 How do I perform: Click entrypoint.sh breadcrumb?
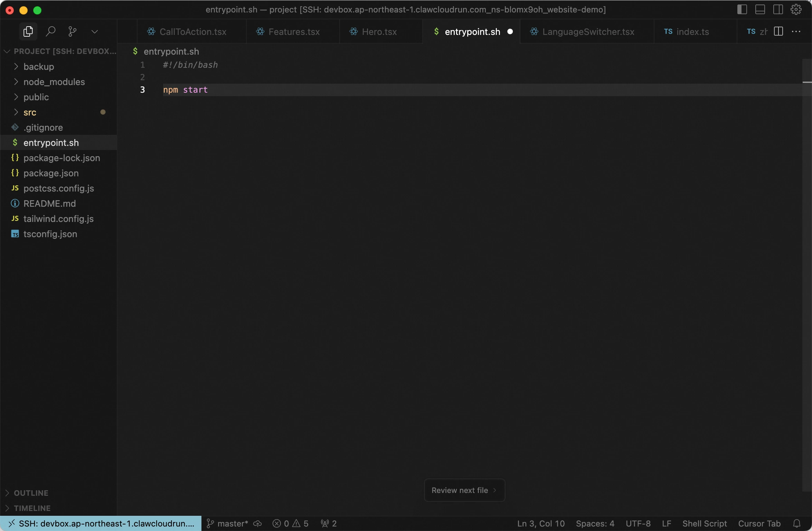tap(171, 52)
